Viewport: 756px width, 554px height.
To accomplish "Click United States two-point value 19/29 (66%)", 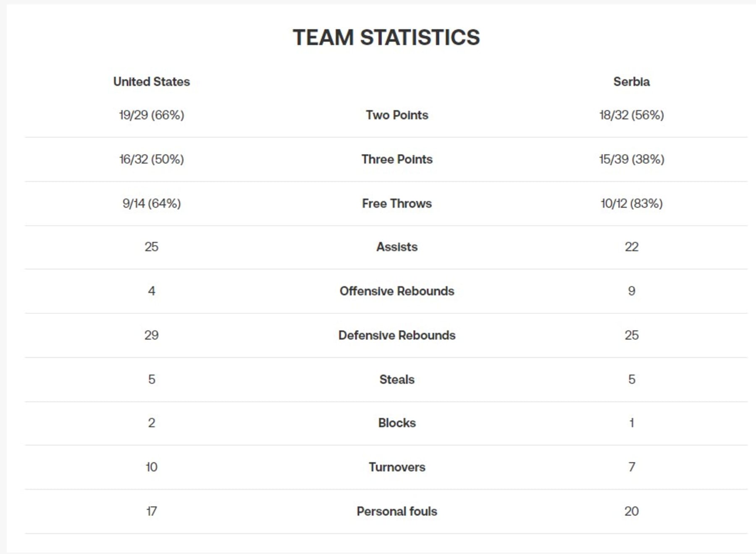I will [152, 115].
